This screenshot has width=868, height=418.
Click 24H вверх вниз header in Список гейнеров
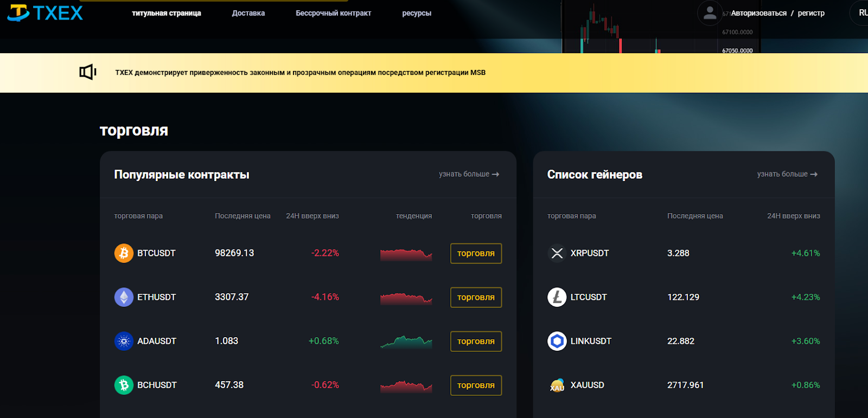(794, 216)
